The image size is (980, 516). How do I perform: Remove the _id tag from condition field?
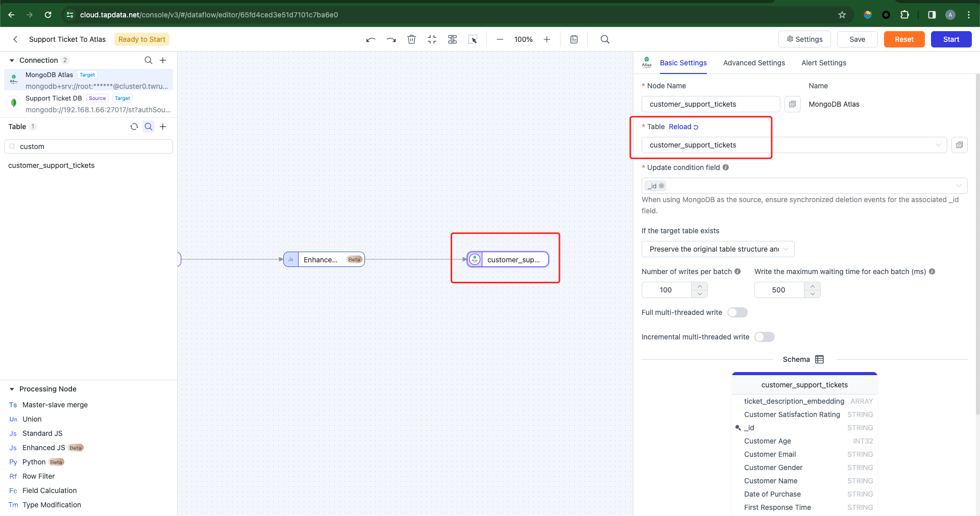[x=661, y=186]
